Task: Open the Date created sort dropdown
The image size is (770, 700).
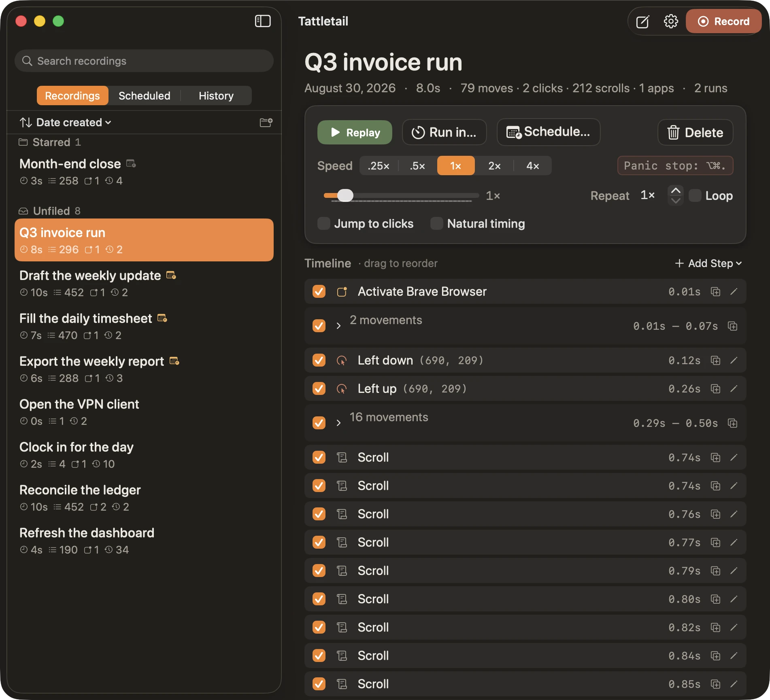Action: 66,122
